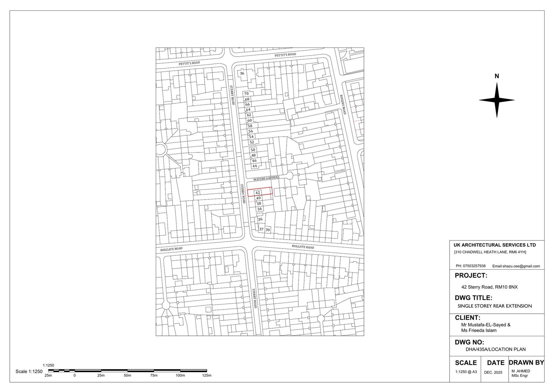Click house number "54" on the map
This screenshot has height=392, width=555.
(251, 137)
